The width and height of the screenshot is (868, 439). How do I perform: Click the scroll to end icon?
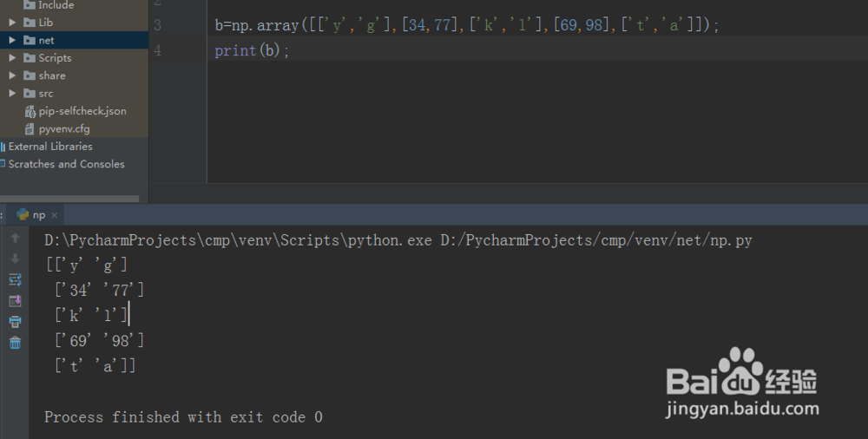(15, 300)
